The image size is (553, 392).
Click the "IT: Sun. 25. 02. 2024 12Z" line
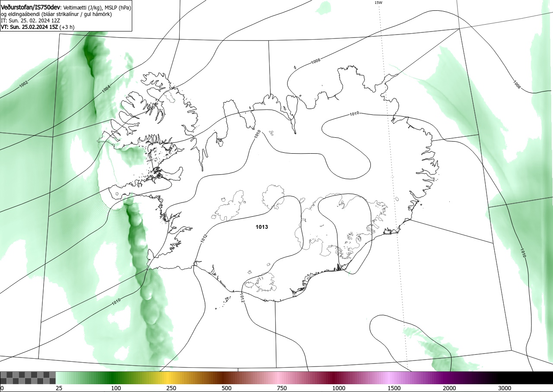pos(31,20)
